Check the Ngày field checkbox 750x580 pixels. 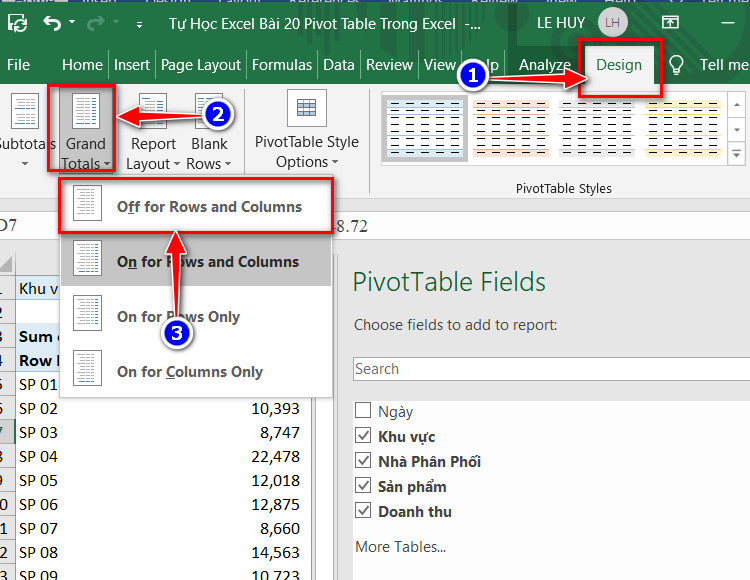pyautogui.click(x=363, y=410)
